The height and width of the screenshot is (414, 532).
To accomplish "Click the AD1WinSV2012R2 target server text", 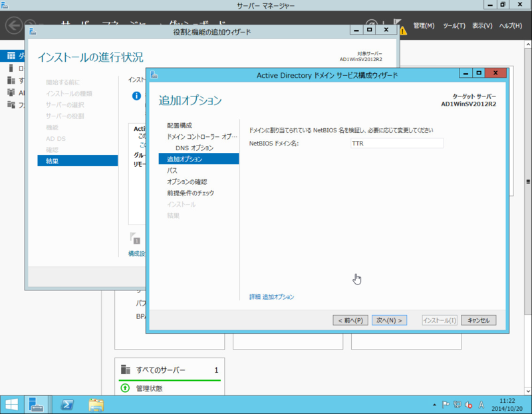I will [x=468, y=104].
